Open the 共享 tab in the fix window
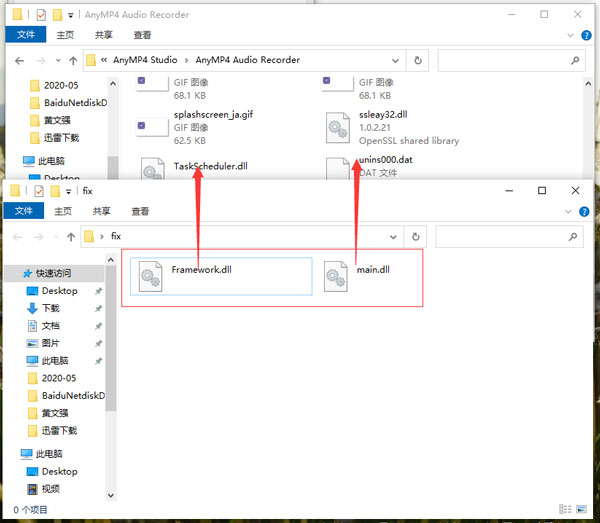Screen dimensions: 600x523 (101, 211)
